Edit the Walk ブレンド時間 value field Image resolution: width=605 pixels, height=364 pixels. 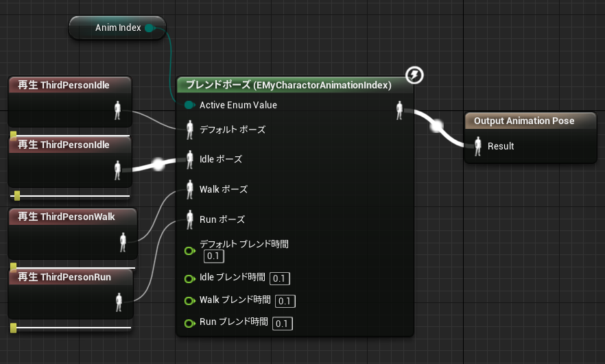(285, 301)
